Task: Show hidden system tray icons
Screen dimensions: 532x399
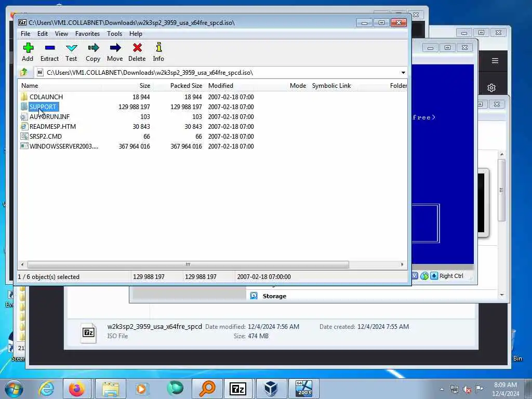Action: (442, 390)
